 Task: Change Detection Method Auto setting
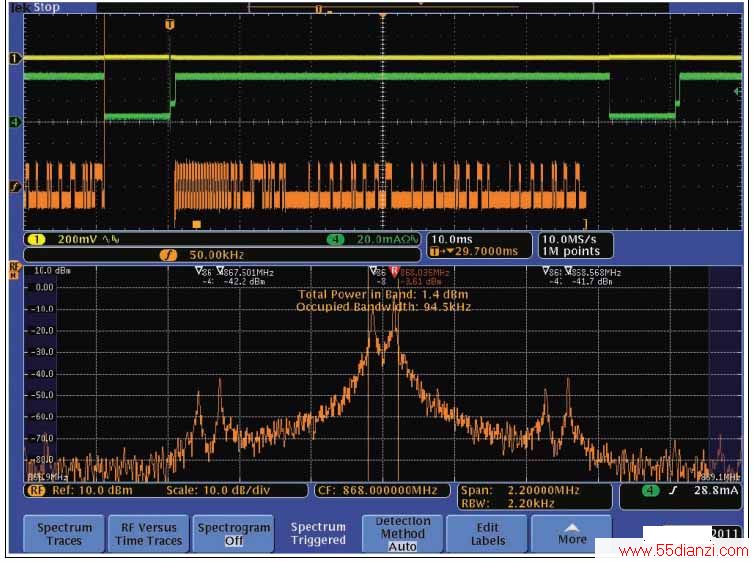(x=402, y=533)
